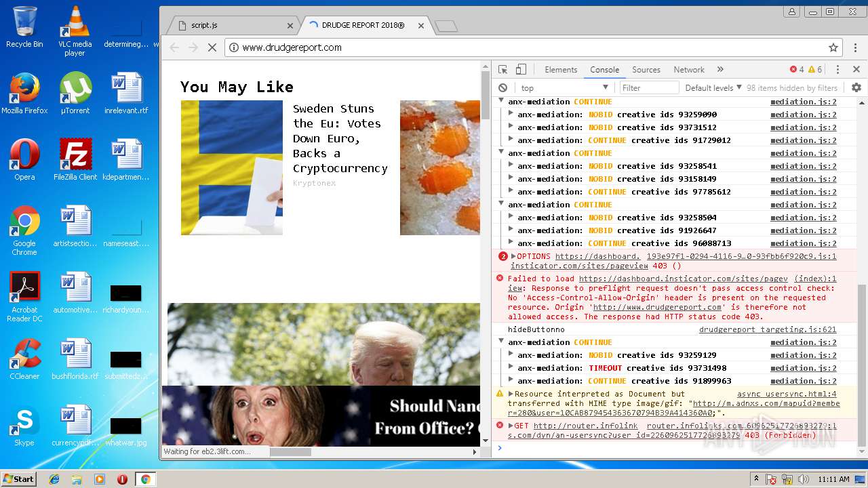
Task: Open the Default levels dropdown
Action: (x=713, y=87)
